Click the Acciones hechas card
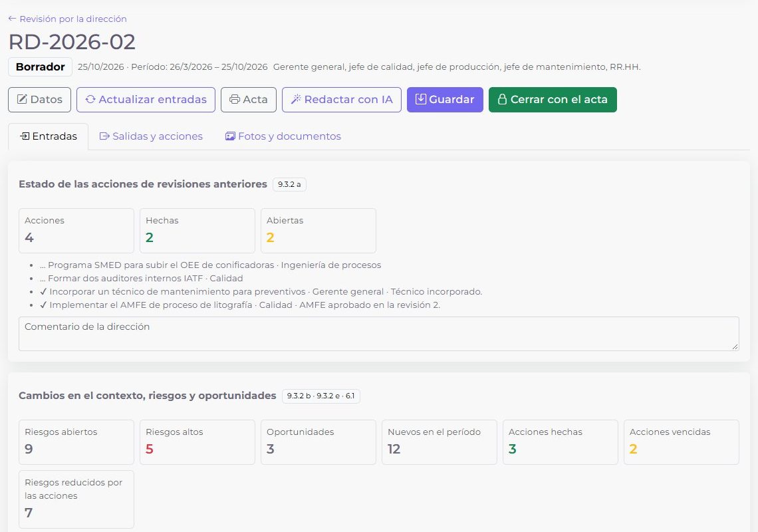 coord(561,442)
